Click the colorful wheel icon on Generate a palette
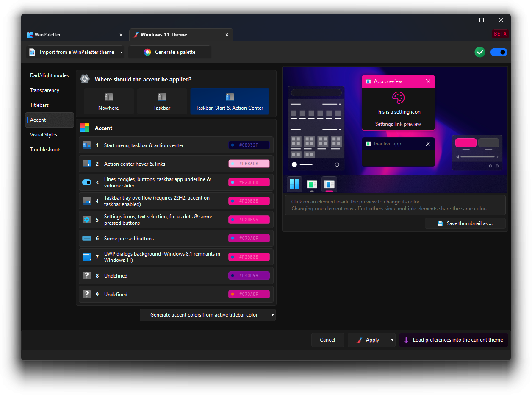Screen dimensions: 532x395 (147, 52)
